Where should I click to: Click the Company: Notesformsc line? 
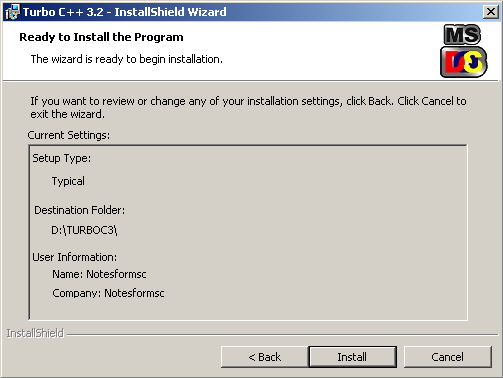coord(108,293)
